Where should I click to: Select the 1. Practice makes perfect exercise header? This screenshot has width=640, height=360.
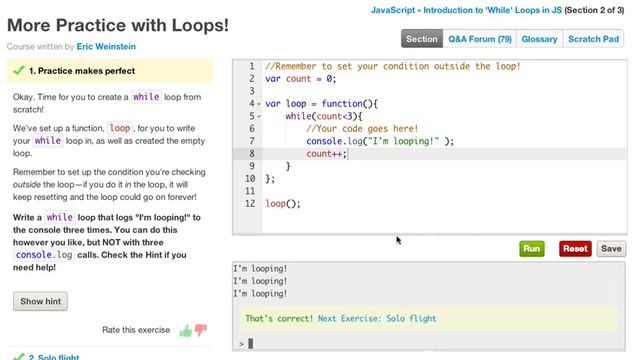point(110,71)
